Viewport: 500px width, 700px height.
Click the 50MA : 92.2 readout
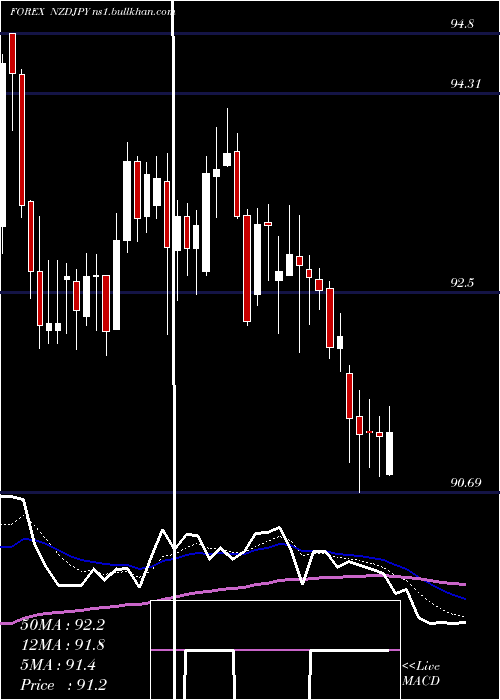(x=62, y=625)
